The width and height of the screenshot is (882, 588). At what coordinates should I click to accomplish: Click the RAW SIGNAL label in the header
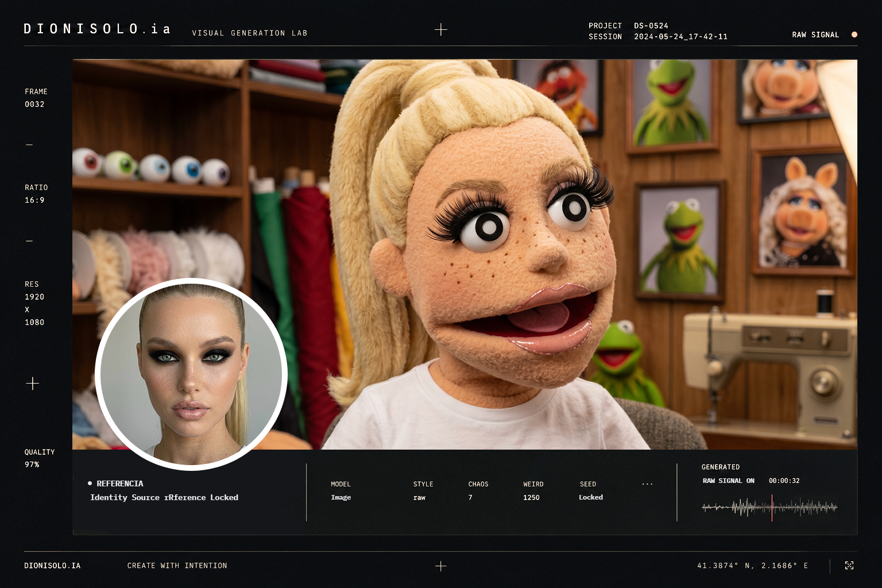point(815,35)
